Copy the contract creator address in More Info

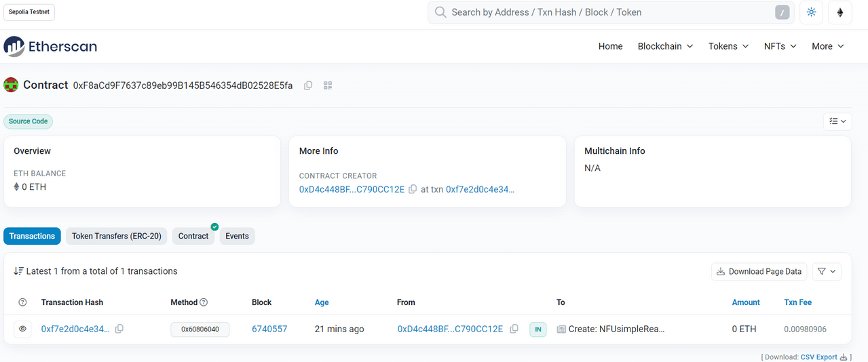coord(412,190)
